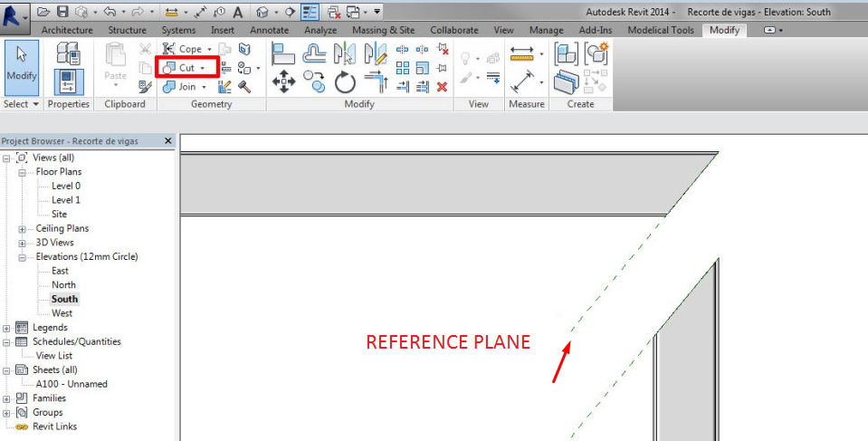The width and height of the screenshot is (868, 441).
Task: Open the Level 0 floor plan
Action: (x=66, y=186)
